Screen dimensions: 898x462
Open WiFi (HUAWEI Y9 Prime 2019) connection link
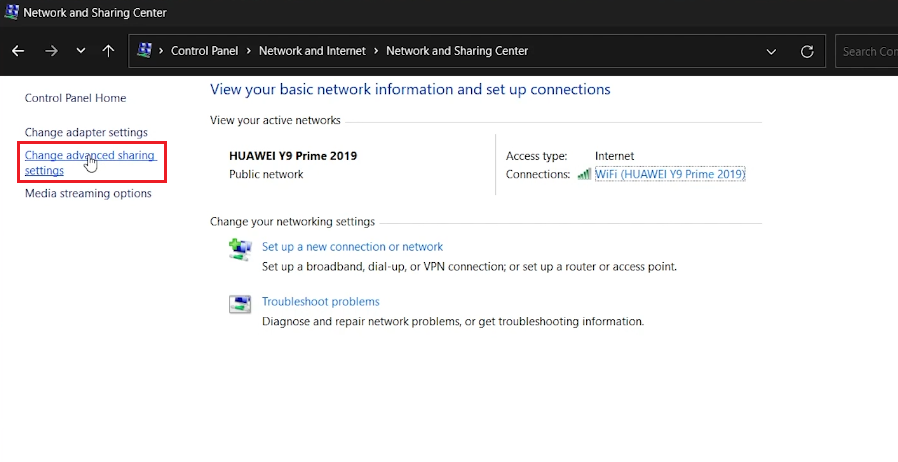pos(670,174)
